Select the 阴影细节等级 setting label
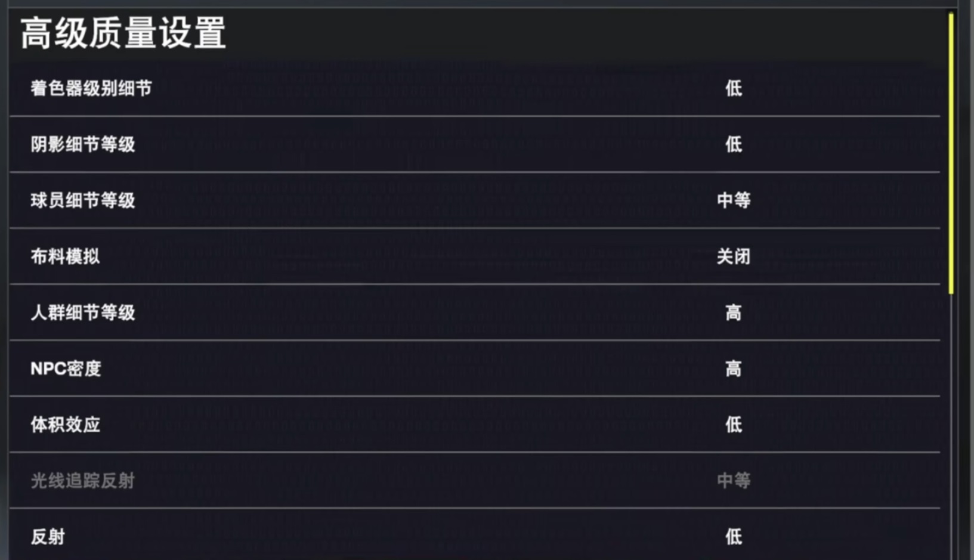This screenshot has height=560, width=974. point(83,144)
